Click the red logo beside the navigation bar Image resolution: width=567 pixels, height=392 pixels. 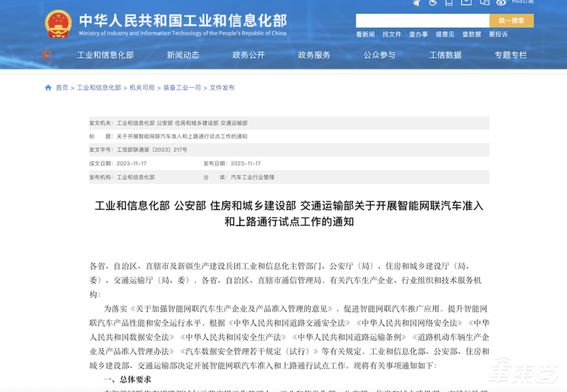45,55
